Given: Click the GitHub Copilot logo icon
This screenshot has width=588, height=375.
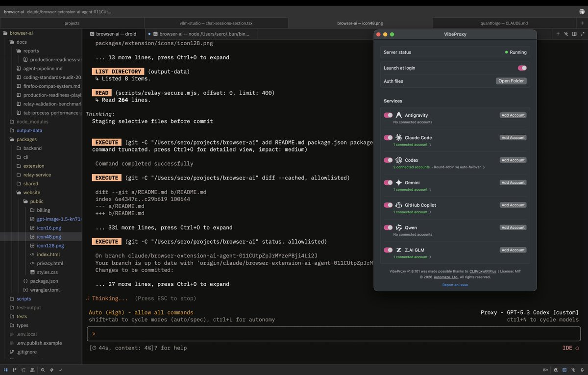Looking at the screenshot, I should [x=399, y=205].
